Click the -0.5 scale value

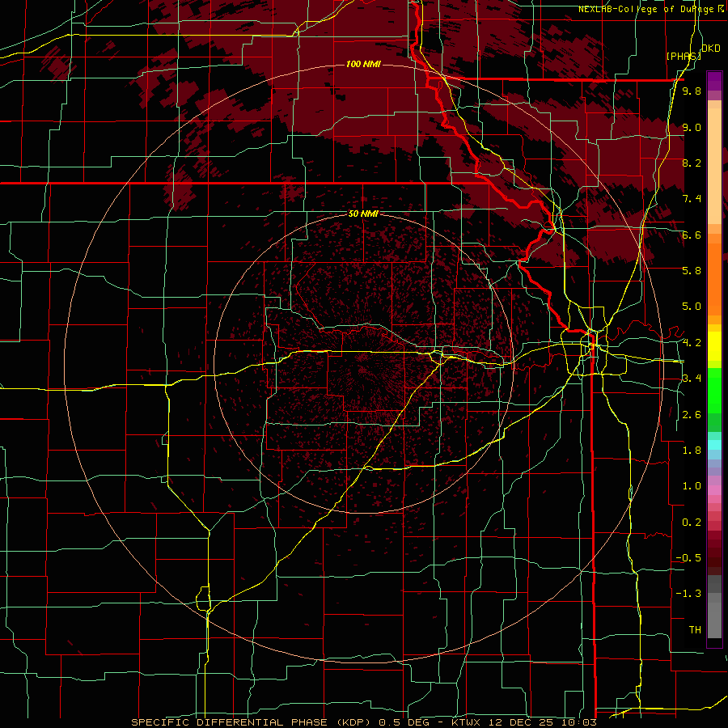coord(688,558)
